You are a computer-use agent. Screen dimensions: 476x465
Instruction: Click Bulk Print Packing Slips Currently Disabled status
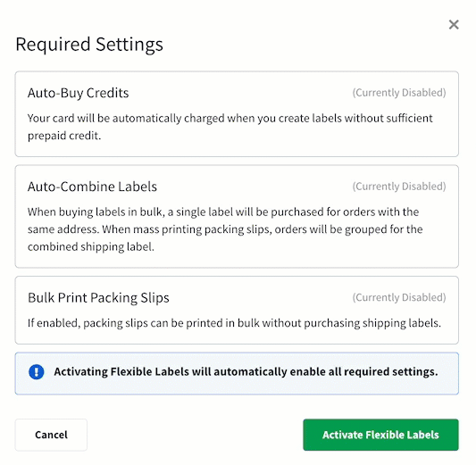[399, 297]
